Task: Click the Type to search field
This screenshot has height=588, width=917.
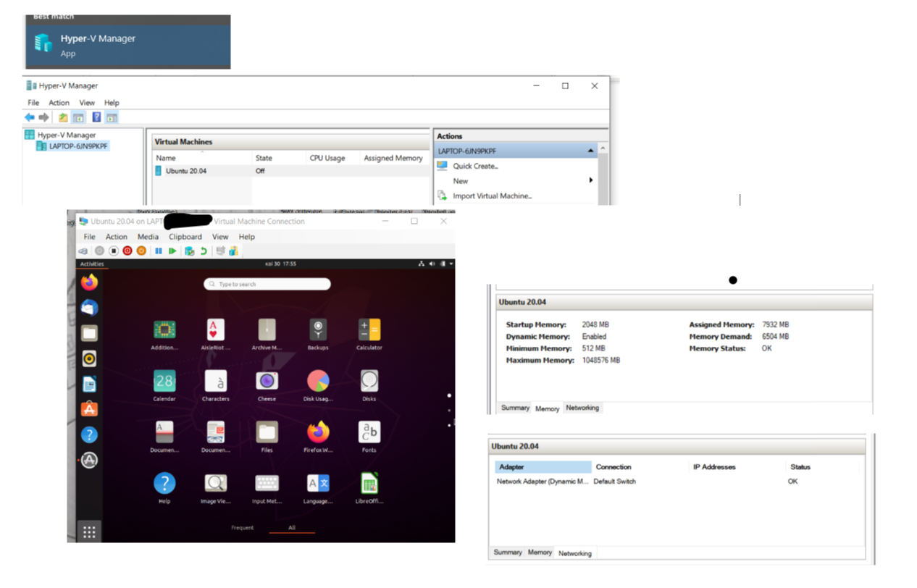Action: click(267, 285)
